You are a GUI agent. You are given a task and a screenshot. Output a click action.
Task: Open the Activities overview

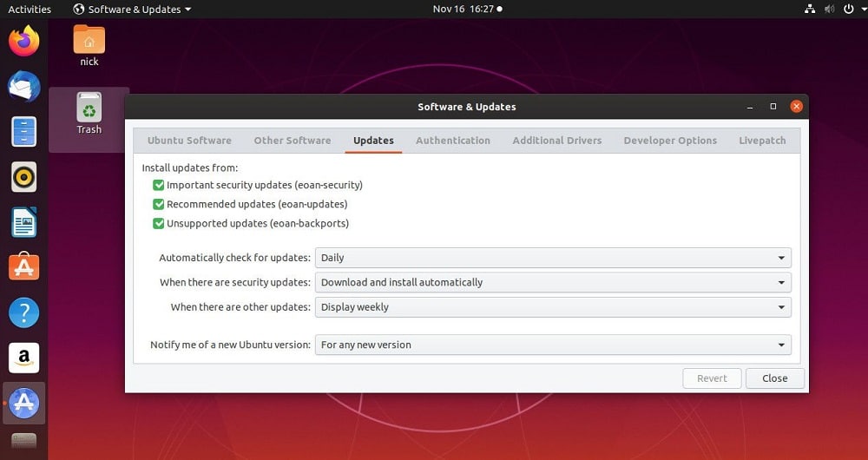(x=30, y=10)
